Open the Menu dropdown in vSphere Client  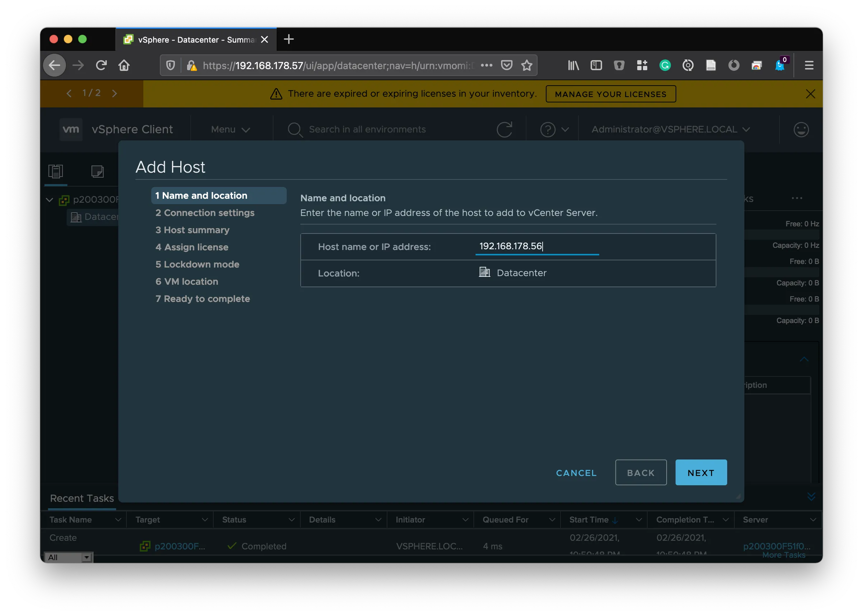point(230,129)
